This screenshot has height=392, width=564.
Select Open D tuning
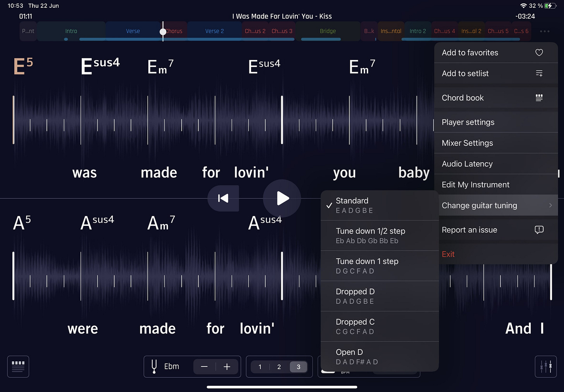click(380, 356)
